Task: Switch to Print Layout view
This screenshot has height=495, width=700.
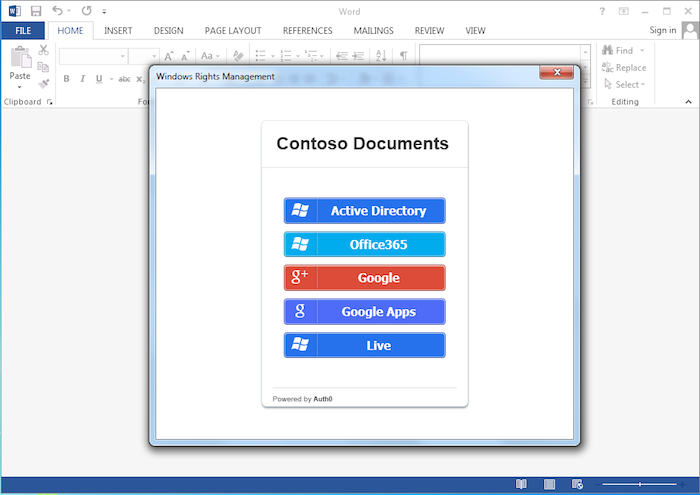Action: (550, 484)
